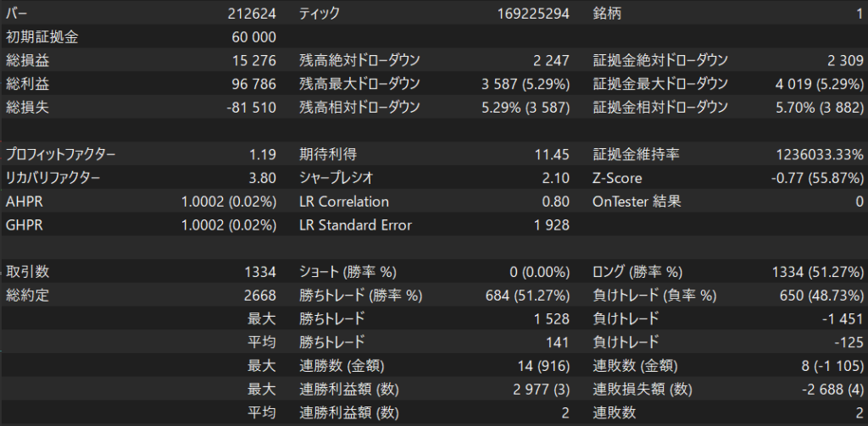Click the 初期証拠金 value 60 000
The height and width of the screenshot is (426, 868).
click(x=253, y=38)
